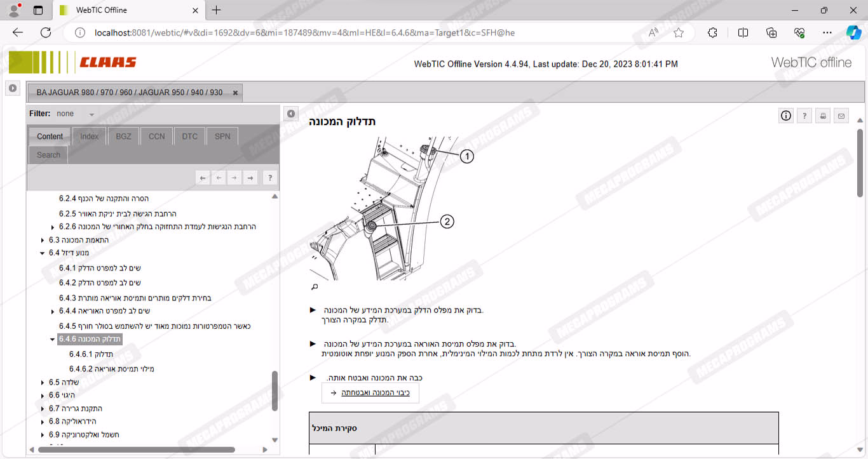The height and width of the screenshot is (459, 868).
Task: Expand tree section 6.9
Action: pyautogui.click(x=43, y=435)
